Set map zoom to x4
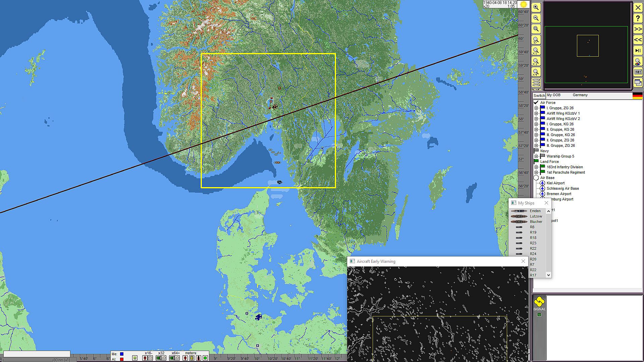 pyautogui.click(x=536, y=72)
